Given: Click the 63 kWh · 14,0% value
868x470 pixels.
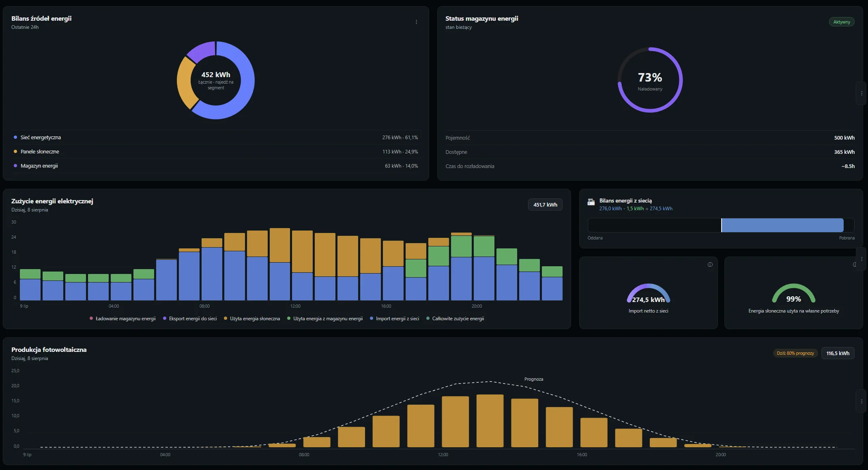Looking at the screenshot, I should coord(401,166).
